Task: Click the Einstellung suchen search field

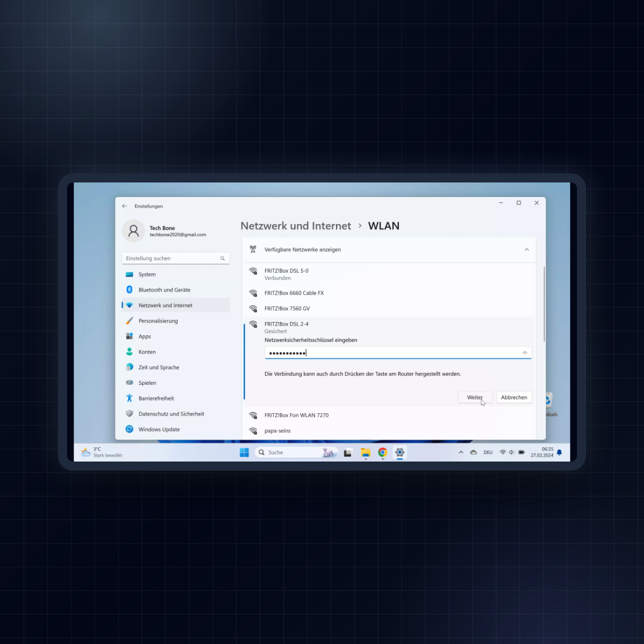Action: [175, 259]
